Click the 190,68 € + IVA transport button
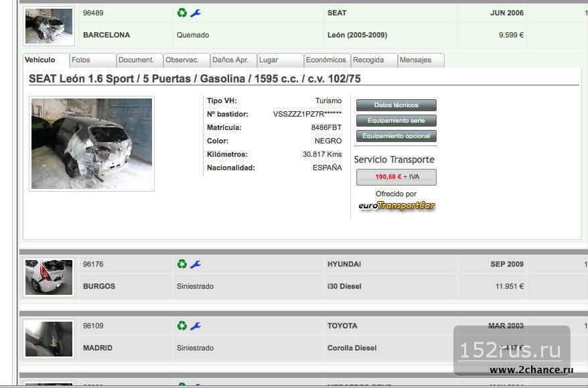 point(396,177)
